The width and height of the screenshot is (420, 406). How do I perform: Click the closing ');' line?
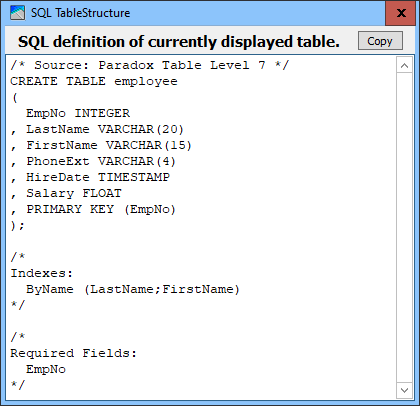click(17, 226)
